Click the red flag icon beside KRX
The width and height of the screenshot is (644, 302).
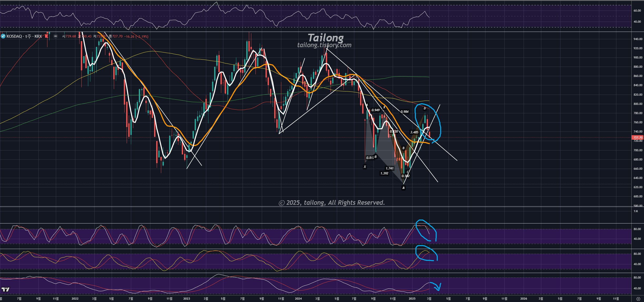pos(47,36)
